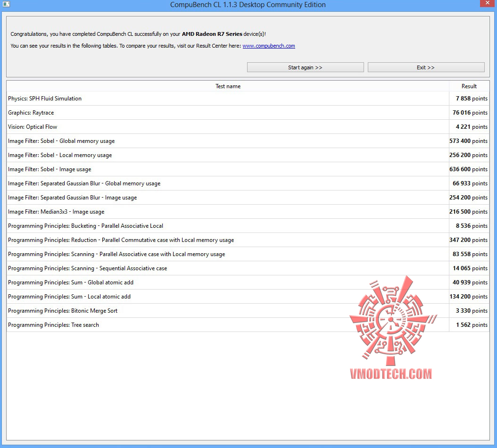
Task: Click the Test name column header
Action: [228, 86]
